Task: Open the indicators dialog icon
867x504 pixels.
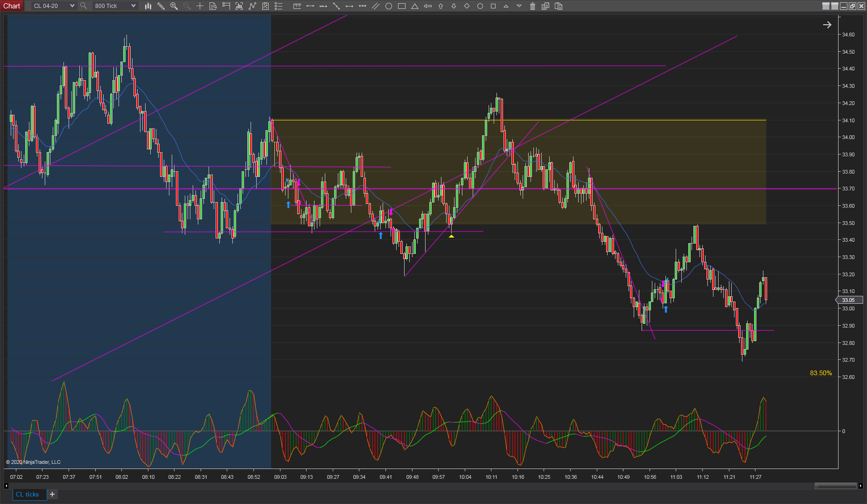Action: click(x=239, y=6)
